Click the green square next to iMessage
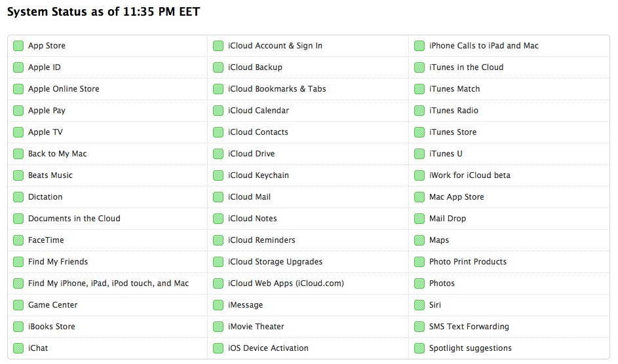The height and width of the screenshot is (364, 618). 218,305
